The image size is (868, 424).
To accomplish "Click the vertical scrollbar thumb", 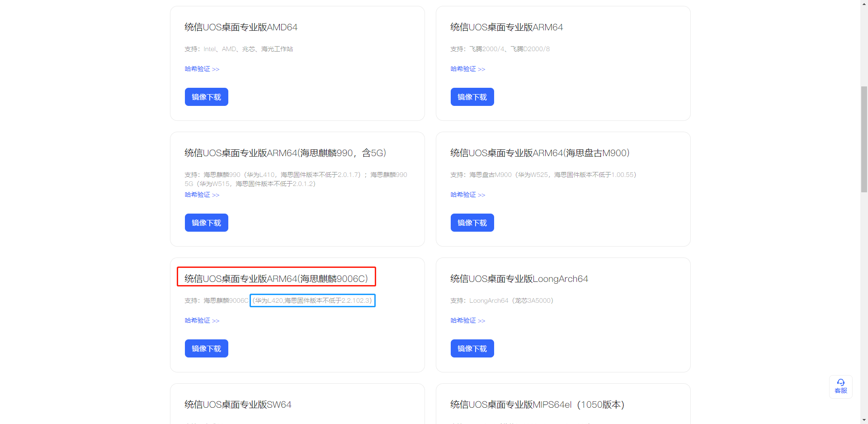I will [864, 139].
